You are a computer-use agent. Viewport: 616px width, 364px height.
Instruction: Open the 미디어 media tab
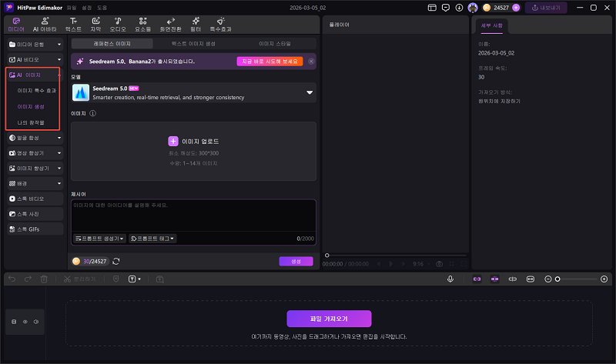point(16,25)
